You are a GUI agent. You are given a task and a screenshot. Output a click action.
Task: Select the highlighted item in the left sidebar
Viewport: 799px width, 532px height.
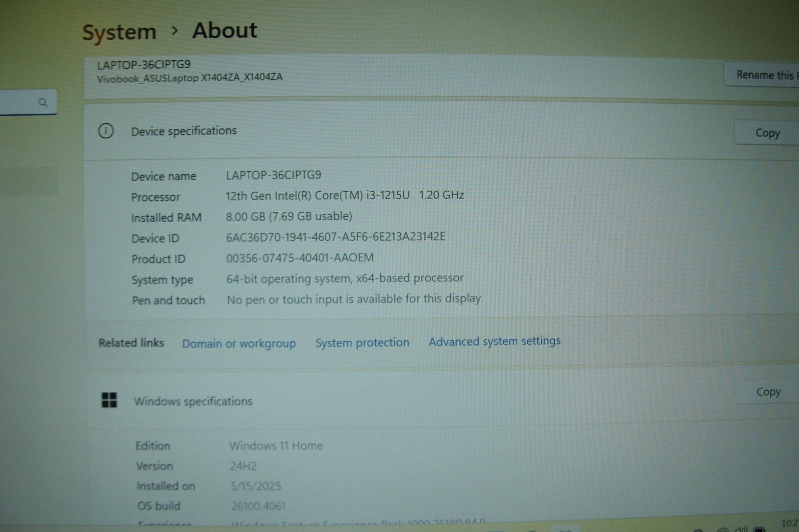tap(28, 181)
